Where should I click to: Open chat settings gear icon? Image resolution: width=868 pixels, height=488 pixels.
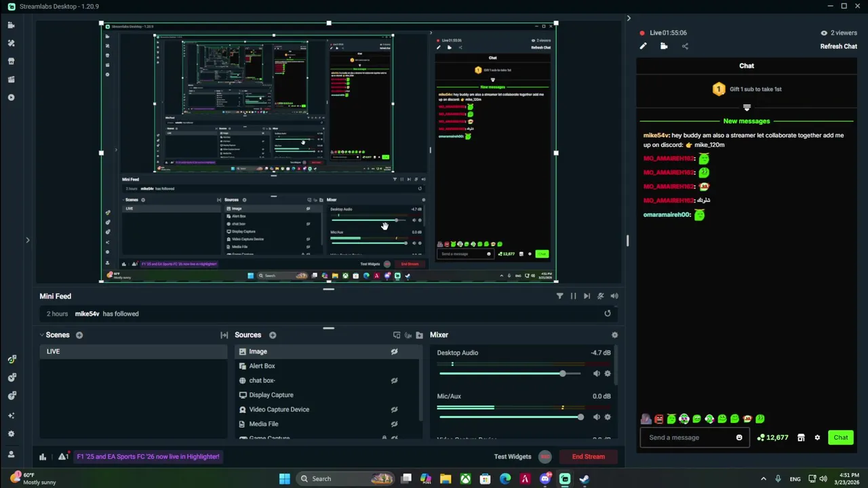tap(817, 437)
